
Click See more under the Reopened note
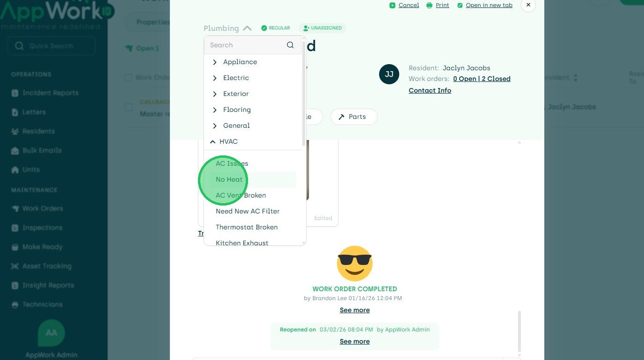[355, 342]
